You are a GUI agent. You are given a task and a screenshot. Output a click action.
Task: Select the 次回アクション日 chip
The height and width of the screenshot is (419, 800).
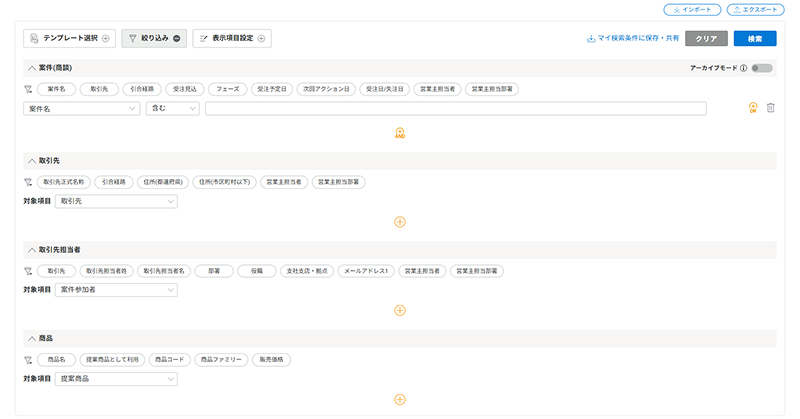[326, 89]
